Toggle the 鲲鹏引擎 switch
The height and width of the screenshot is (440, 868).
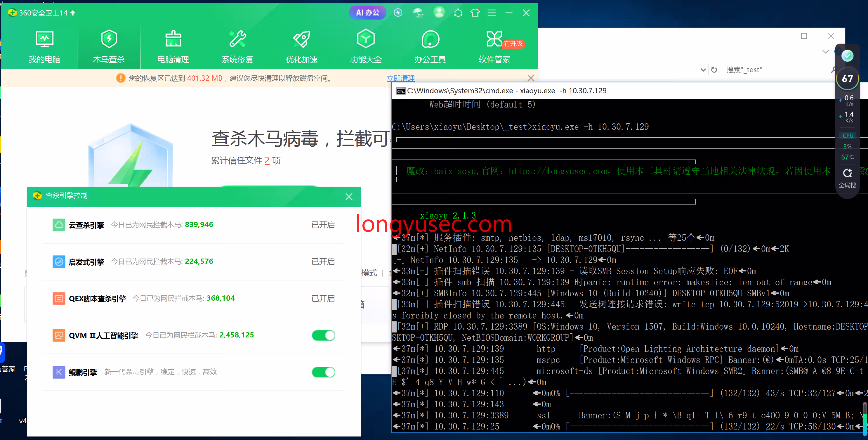pos(324,372)
